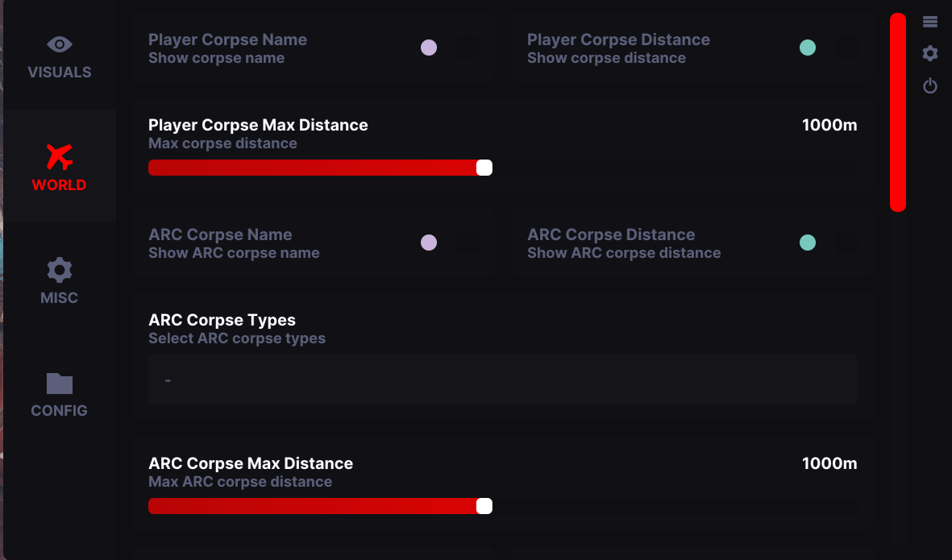Enable Player Corpse Distance checkbox

tap(846, 48)
